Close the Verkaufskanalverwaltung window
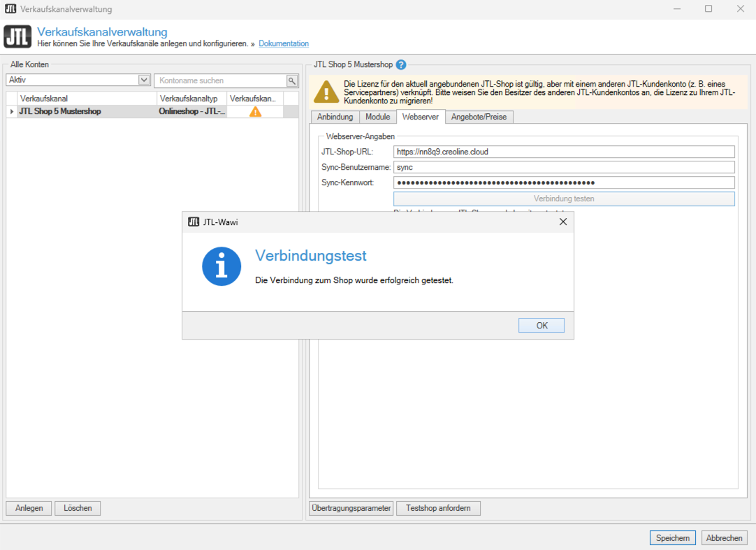This screenshot has height=550, width=756. 740,8
